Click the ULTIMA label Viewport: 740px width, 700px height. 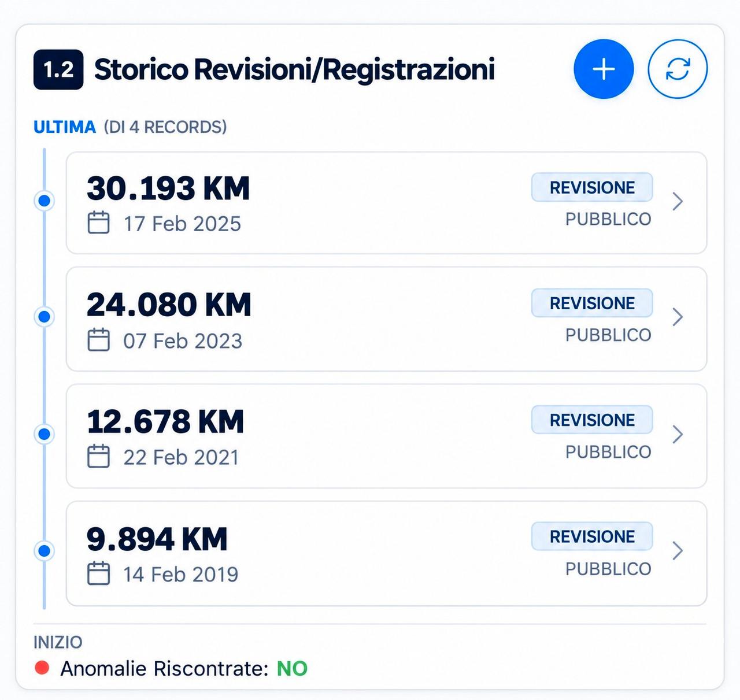(x=65, y=127)
